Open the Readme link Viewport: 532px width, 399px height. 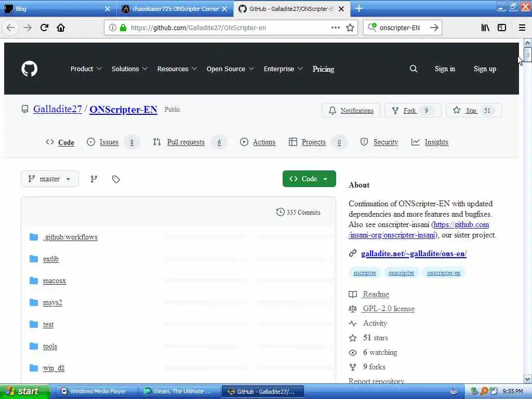coord(376,294)
